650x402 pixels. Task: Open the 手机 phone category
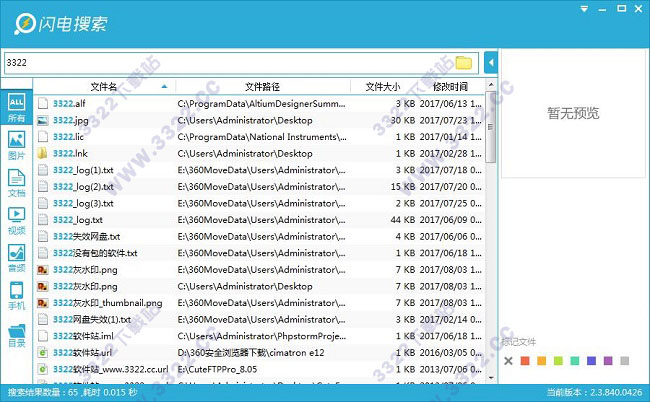tap(16, 295)
